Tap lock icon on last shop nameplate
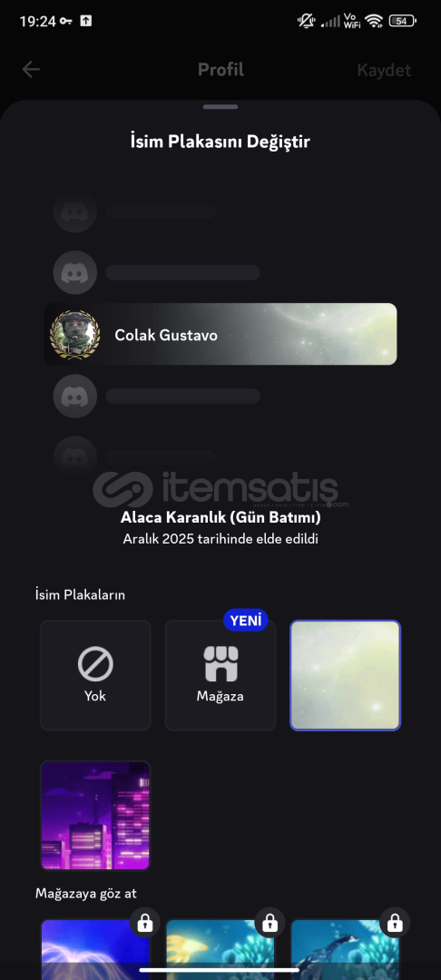This screenshot has height=980, width=441. click(x=395, y=923)
